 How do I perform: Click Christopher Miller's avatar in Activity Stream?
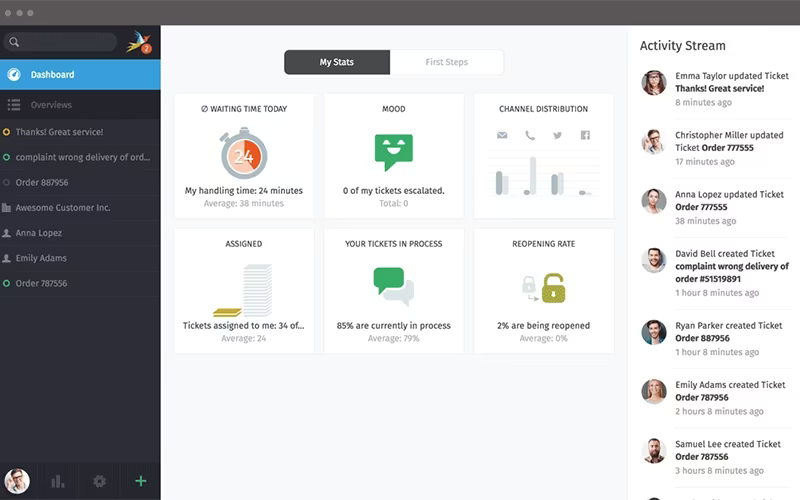coord(654,142)
